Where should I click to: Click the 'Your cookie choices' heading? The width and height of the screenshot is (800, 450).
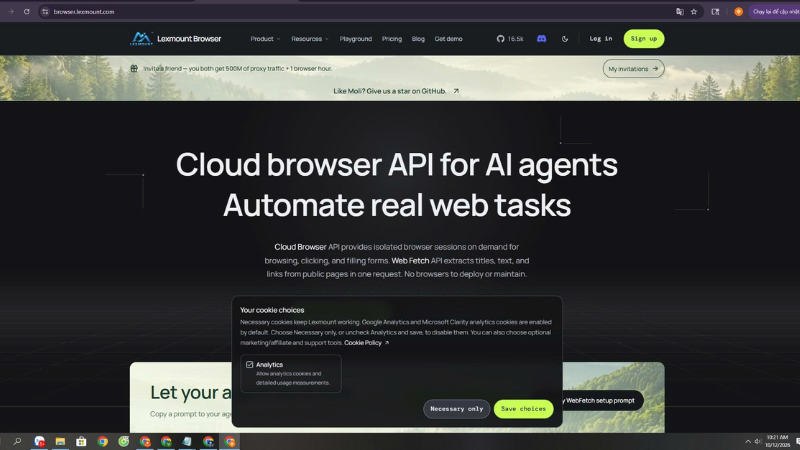pyautogui.click(x=272, y=310)
